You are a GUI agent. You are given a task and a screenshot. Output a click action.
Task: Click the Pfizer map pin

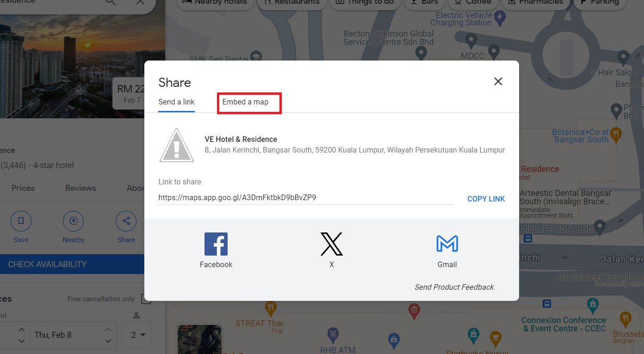click(x=616, y=110)
